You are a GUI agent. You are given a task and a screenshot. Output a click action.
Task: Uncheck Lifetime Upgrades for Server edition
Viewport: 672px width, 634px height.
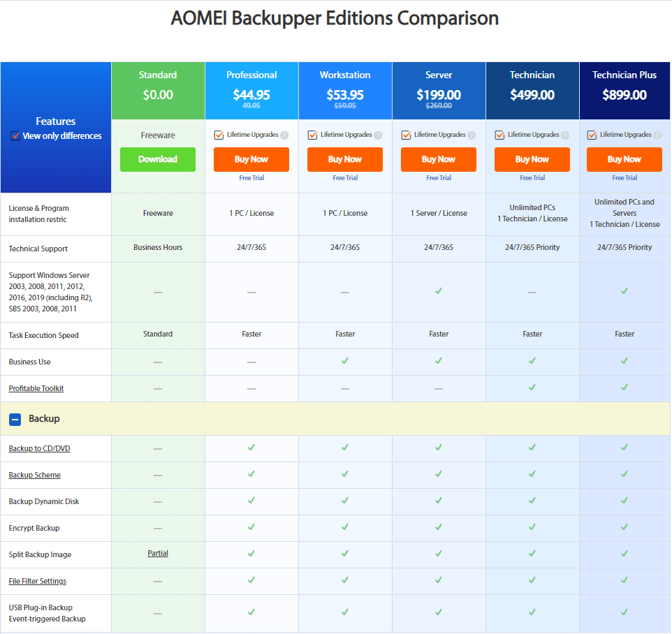[406, 135]
